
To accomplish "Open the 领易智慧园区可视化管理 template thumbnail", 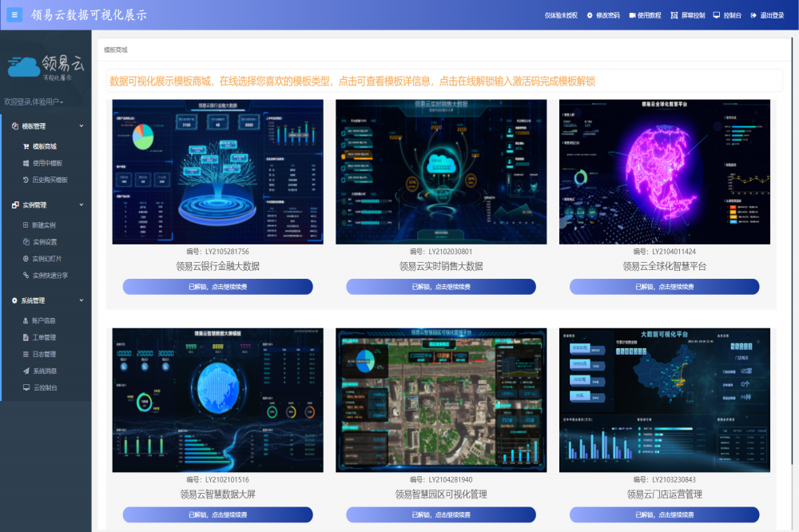I will [x=441, y=399].
